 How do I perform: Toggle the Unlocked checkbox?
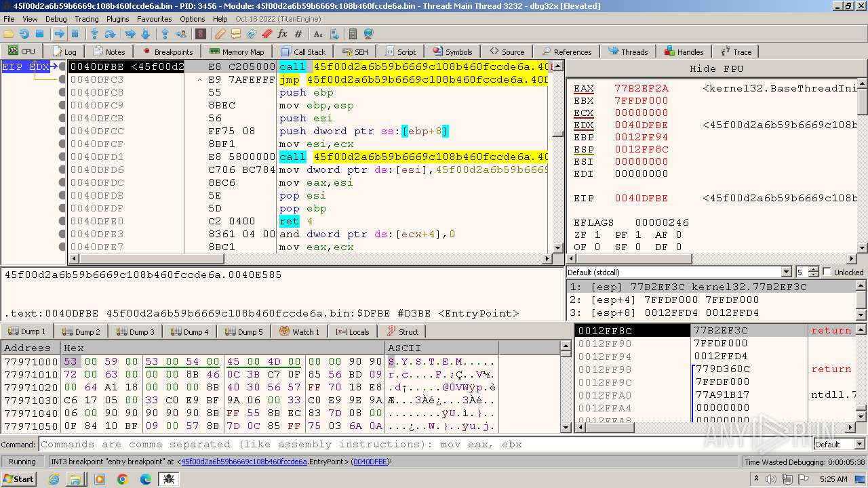pyautogui.click(x=827, y=272)
